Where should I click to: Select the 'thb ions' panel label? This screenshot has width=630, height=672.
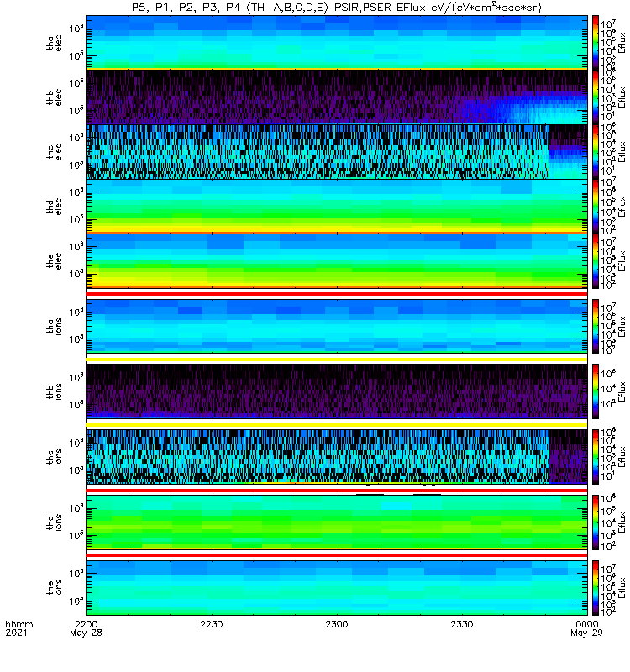[x=55, y=391]
